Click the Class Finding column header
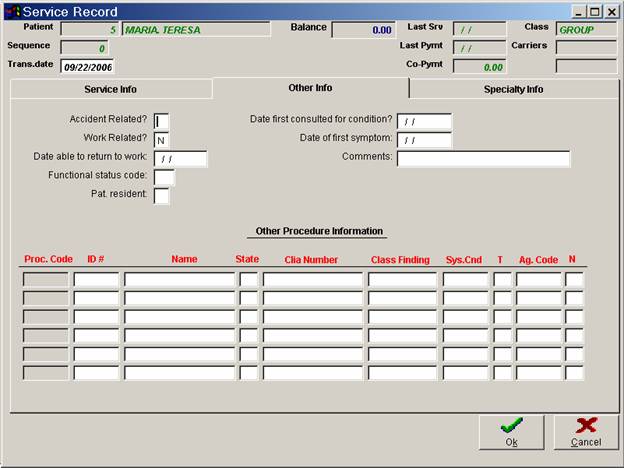 tap(400, 260)
